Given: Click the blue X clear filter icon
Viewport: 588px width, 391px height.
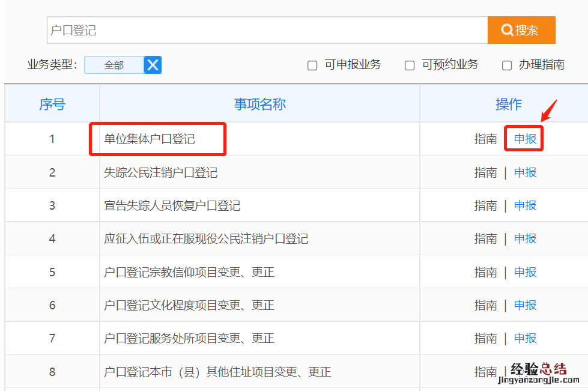Looking at the screenshot, I should pyautogui.click(x=153, y=65).
